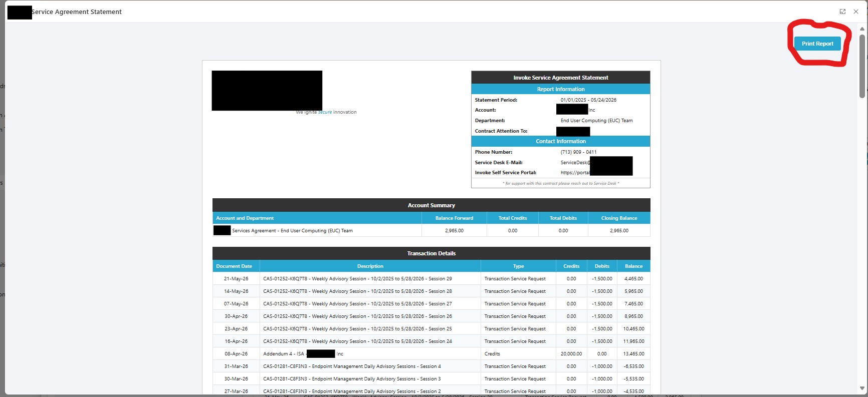This screenshot has height=397, width=868.
Task: Click the statement period date range
Action: [588, 100]
